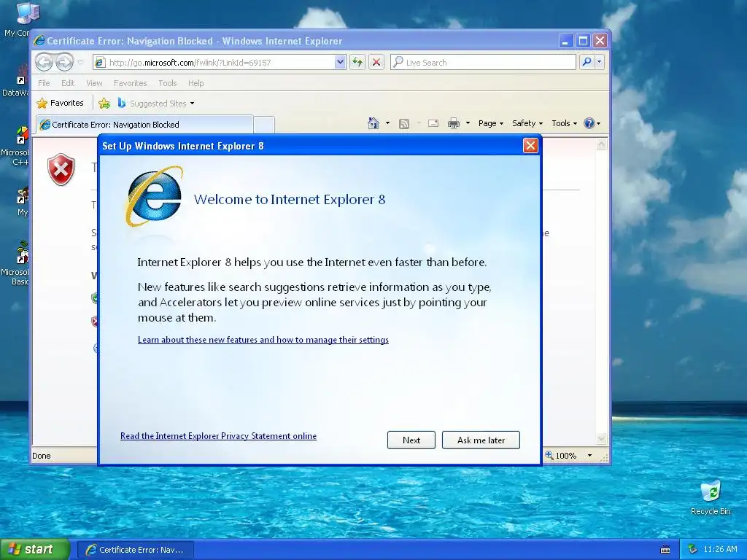Open the search provider dropdown arrow
Screen dimensions: 747x560
600,62
